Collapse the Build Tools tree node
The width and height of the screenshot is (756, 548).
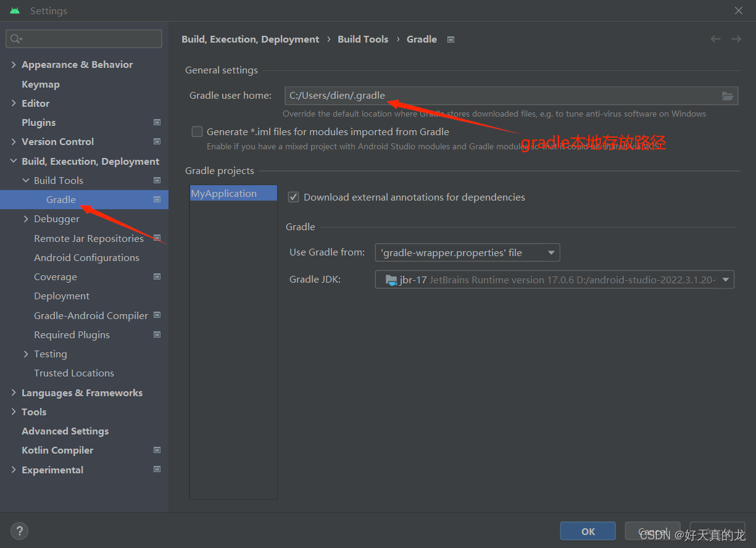click(26, 180)
